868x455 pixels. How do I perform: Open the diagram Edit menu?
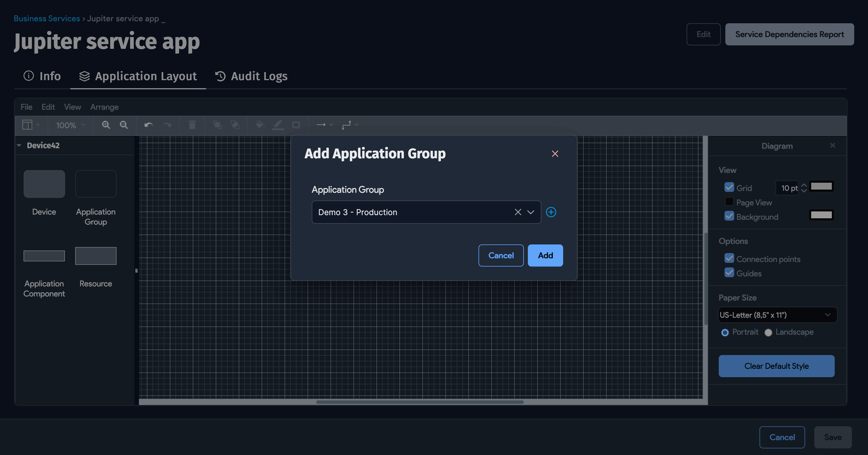(x=48, y=107)
